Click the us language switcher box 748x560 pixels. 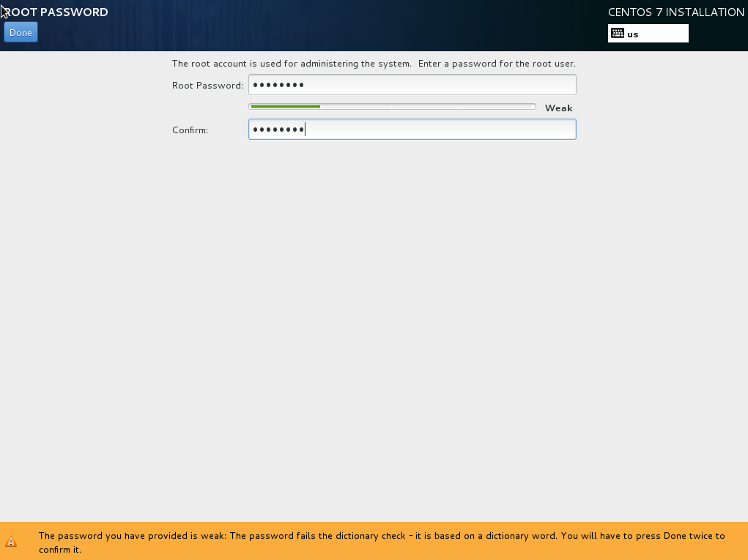coord(648,33)
